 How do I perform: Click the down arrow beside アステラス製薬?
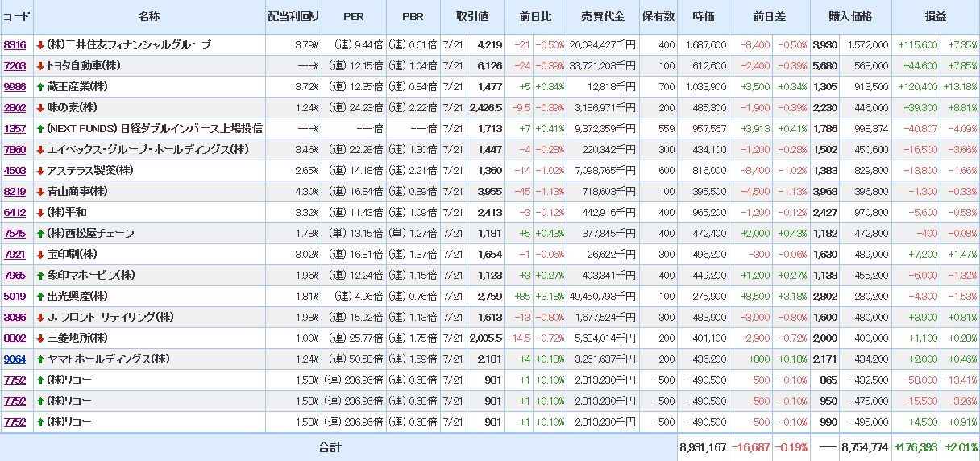point(40,171)
